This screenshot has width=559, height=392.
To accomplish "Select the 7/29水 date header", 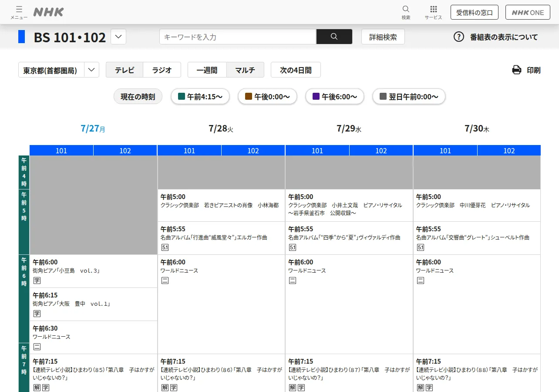I will point(349,128).
